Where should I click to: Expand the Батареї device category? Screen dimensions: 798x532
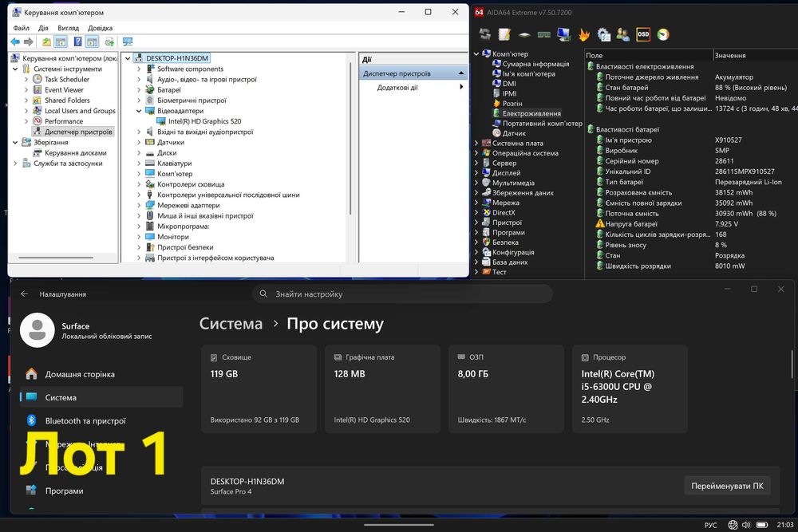click(x=139, y=90)
